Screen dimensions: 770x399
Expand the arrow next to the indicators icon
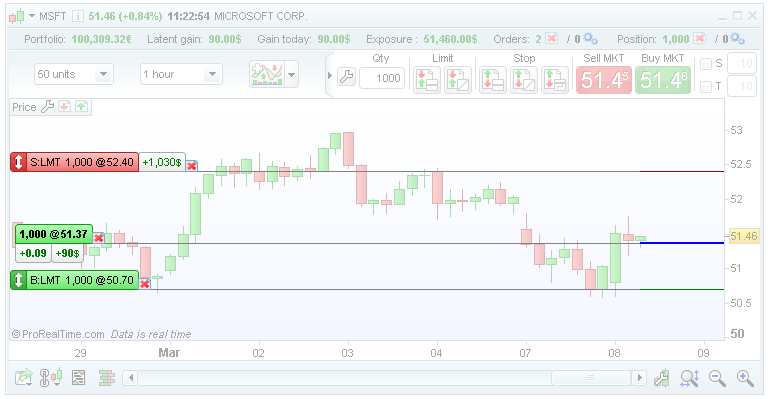292,75
